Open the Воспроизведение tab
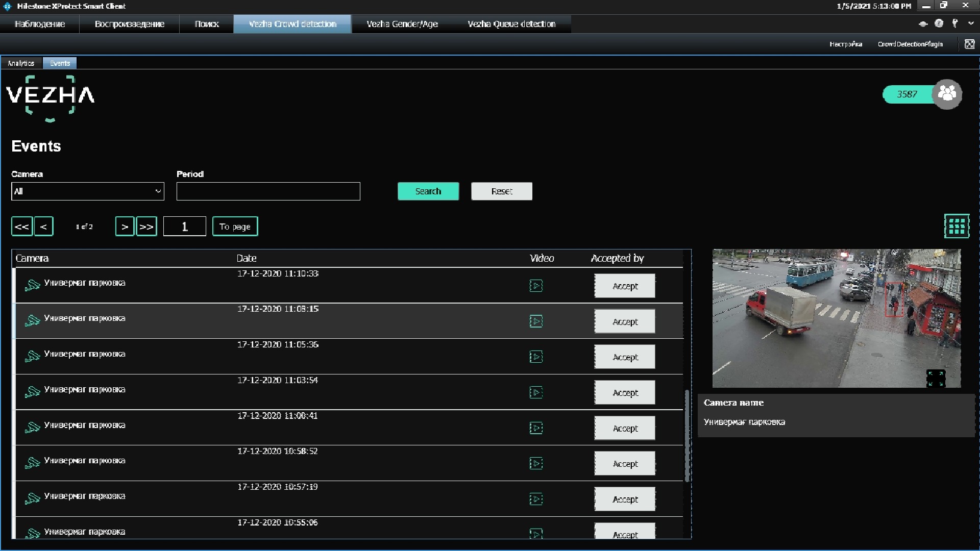Image resolution: width=980 pixels, height=551 pixels. point(130,24)
